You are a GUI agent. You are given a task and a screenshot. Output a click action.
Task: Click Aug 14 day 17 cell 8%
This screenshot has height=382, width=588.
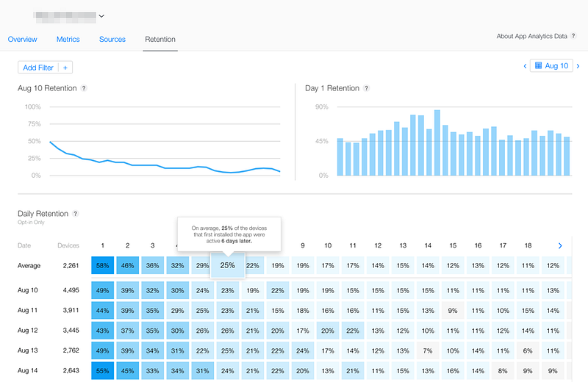click(503, 371)
